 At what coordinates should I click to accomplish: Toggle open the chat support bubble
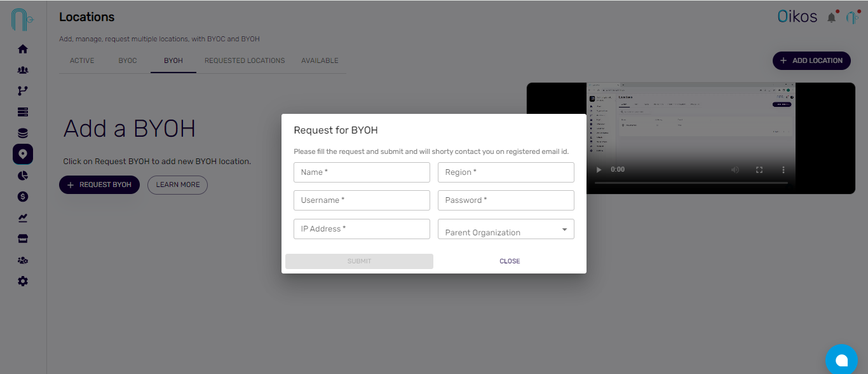click(x=841, y=359)
